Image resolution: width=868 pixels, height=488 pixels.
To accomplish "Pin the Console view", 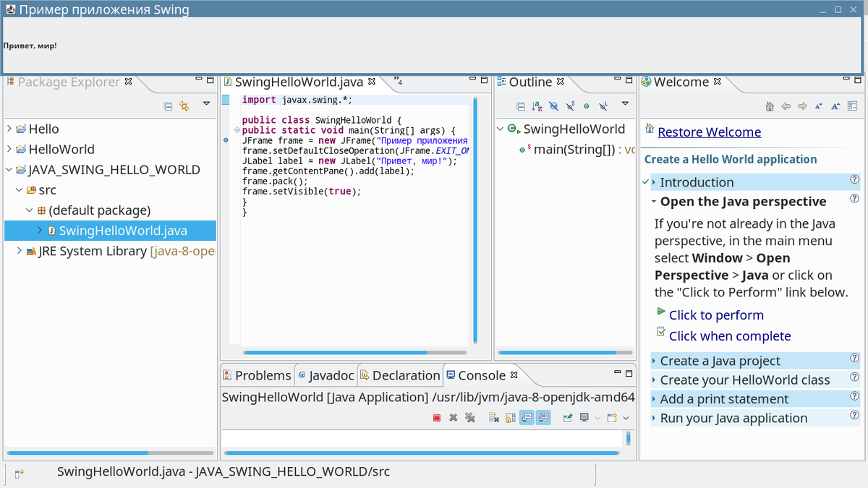I will tap(568, 418).
